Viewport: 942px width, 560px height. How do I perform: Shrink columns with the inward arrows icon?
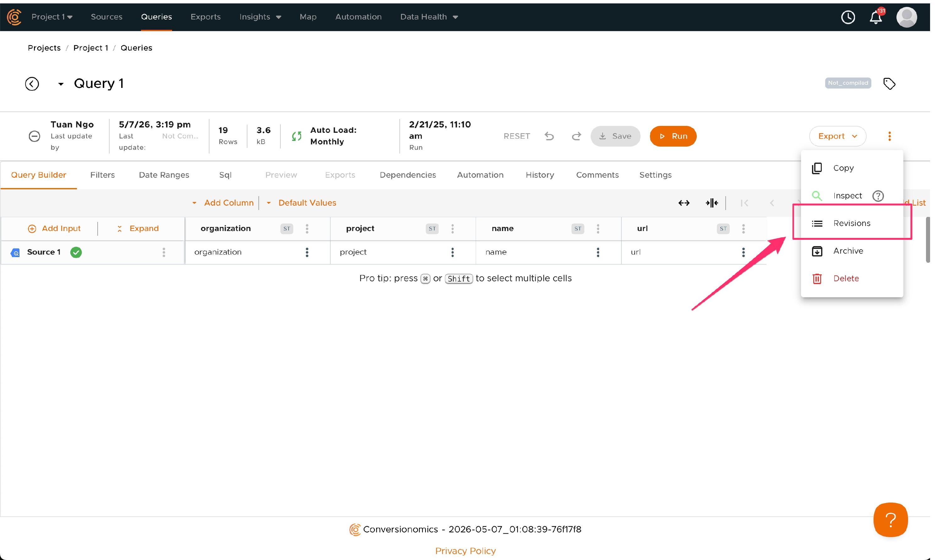pyautogui.click(x=712, y=203)
